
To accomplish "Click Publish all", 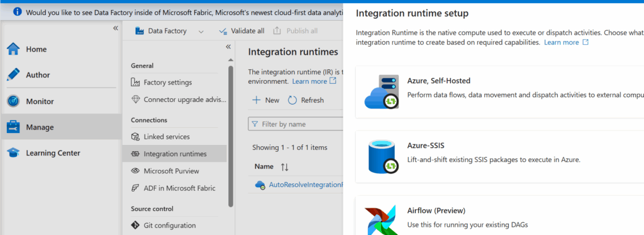I will (x=296, y=31).
